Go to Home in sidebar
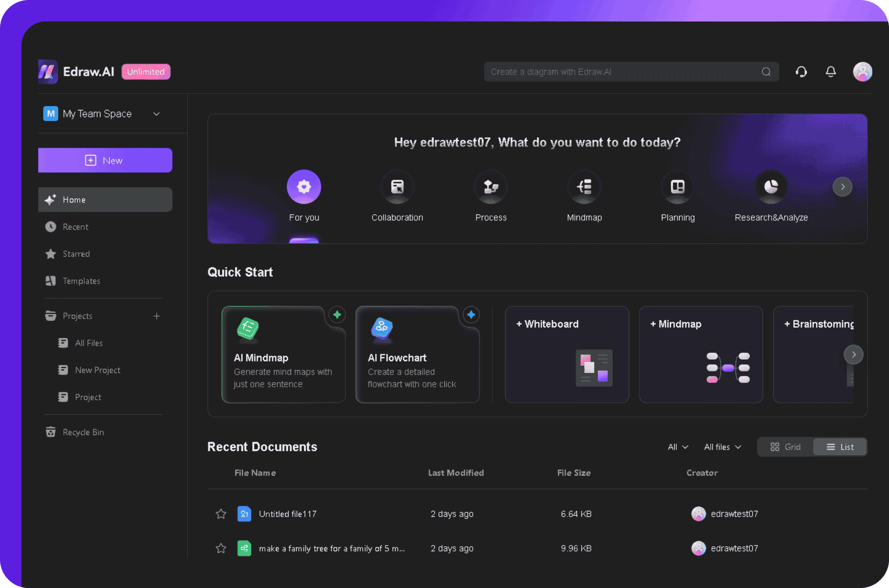This screenshot has height=588, width=889. click(x=105, y=200)
